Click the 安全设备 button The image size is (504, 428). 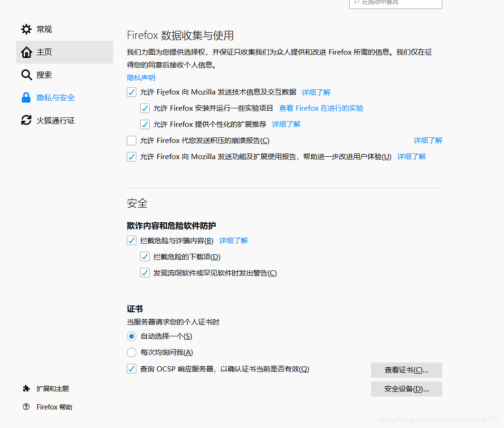[407, 389]
